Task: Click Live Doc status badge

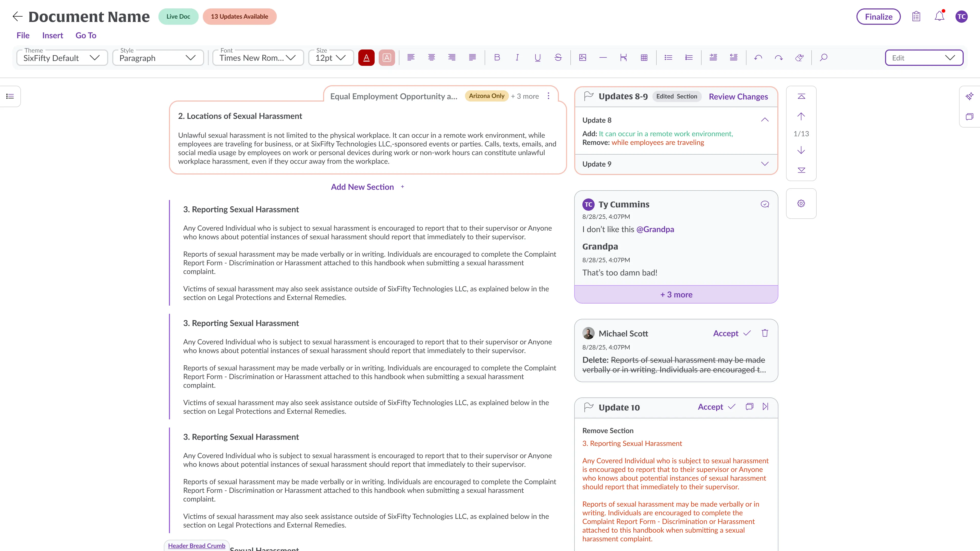Action: tap(178, 16)
